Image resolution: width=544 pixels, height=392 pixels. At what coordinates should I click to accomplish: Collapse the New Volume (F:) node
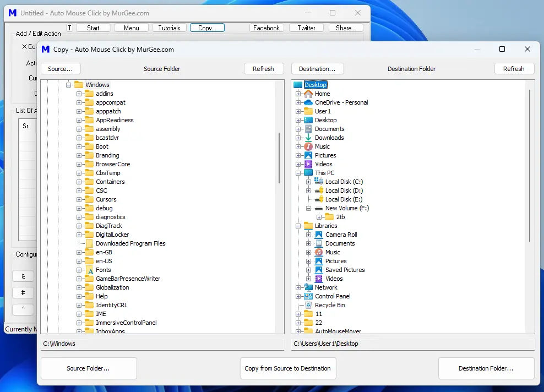(x=308, y=208)
